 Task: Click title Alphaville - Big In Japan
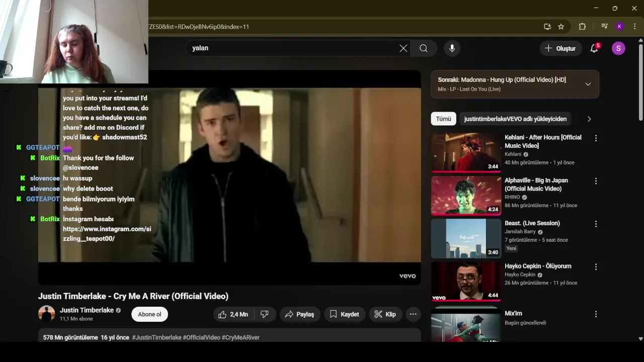pos(536,185)
